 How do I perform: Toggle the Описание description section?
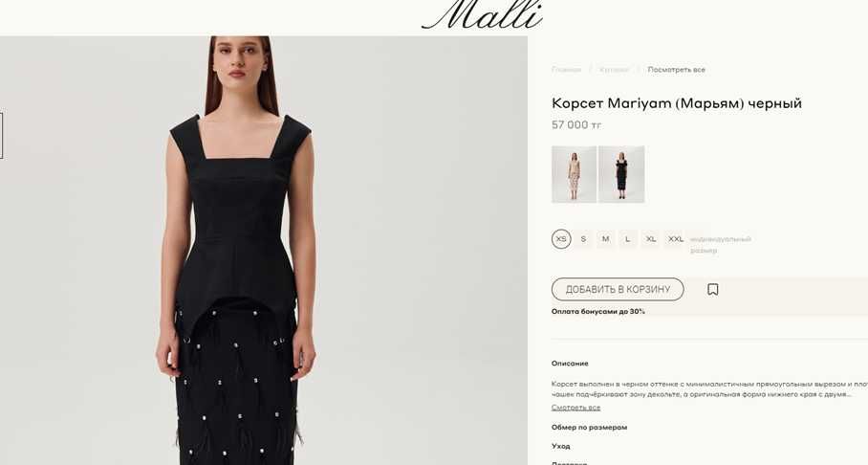click(570, 364)
